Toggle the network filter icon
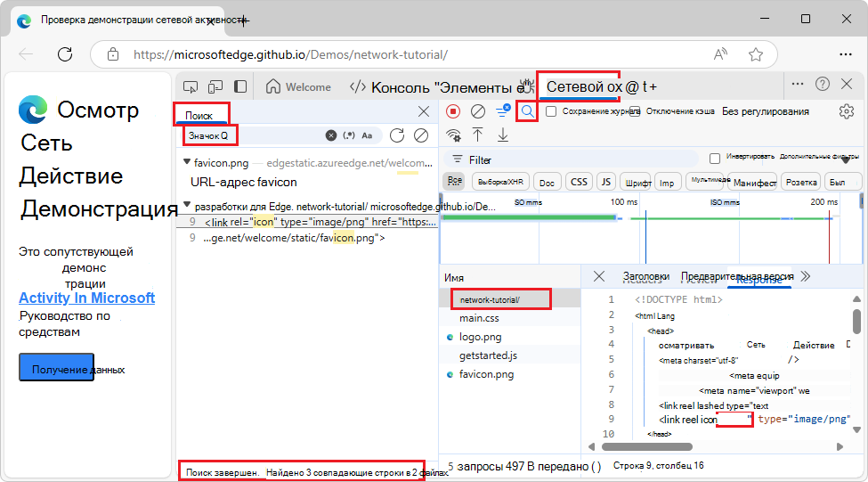The width and height of the screenshot is (868, 482). 503,110
